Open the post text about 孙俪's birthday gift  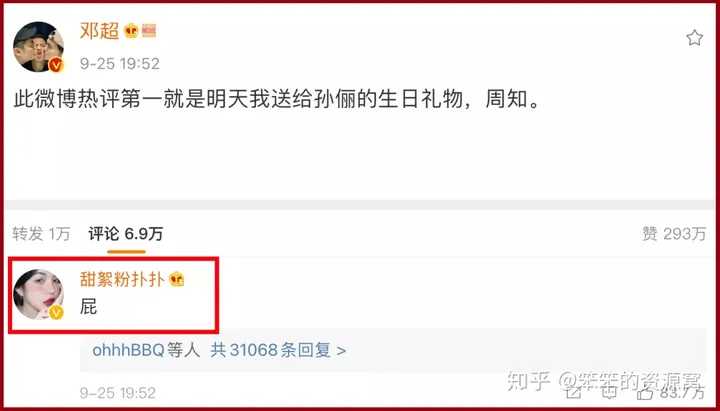(x=276, y=100)
